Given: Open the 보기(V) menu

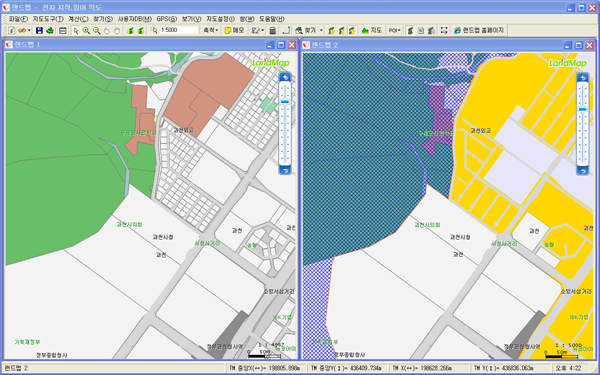Looking at the screenshot, I should click(191, 19).
